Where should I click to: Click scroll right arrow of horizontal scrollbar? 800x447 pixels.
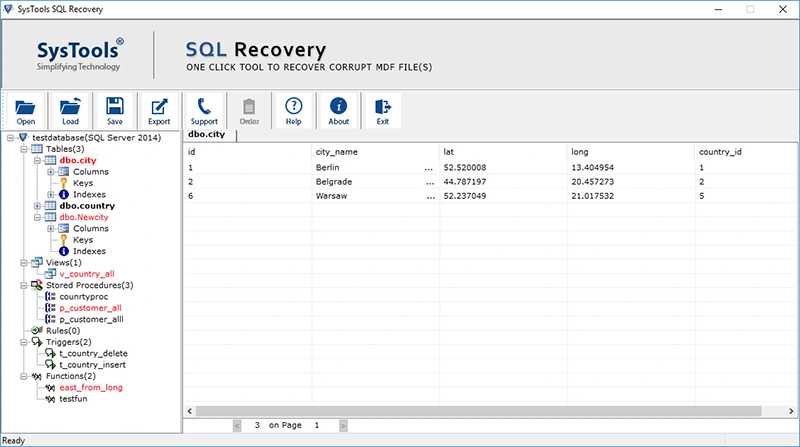[x=791, y=411]
